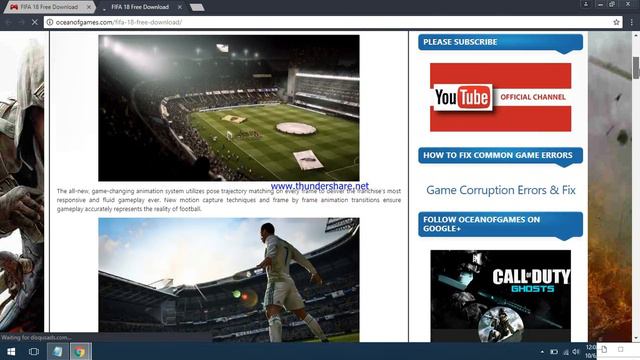
Task: Click Chrome user profile icon in title bar
Action: (586, 4)
